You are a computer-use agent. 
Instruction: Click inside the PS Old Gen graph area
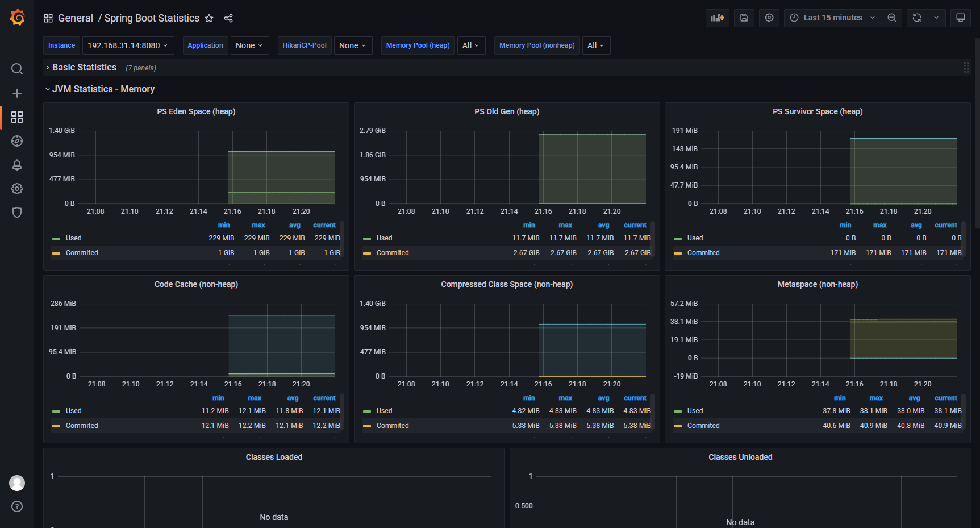[x=517, y=167]
